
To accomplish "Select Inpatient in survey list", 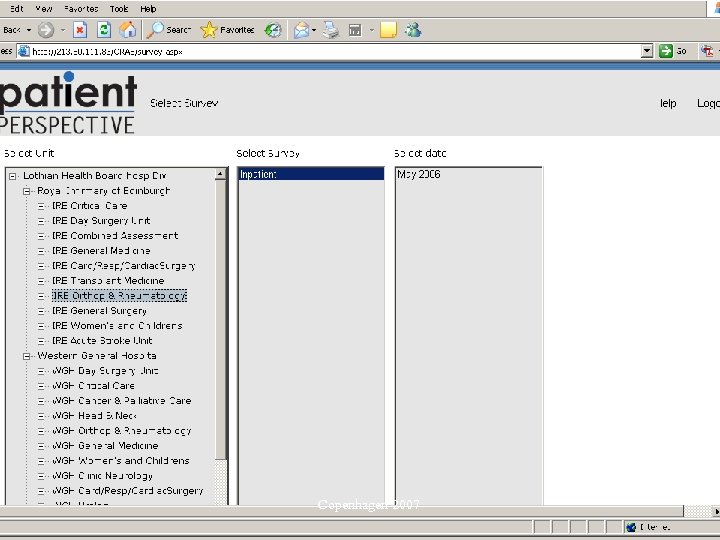I will pyautogui.click(x=311, y=174).
